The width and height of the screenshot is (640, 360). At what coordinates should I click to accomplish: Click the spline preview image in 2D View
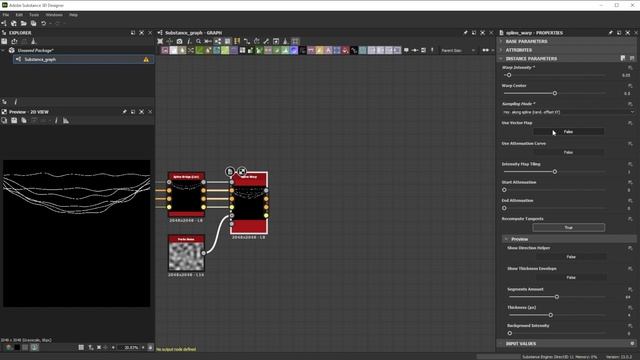click(x=77, y=233)
